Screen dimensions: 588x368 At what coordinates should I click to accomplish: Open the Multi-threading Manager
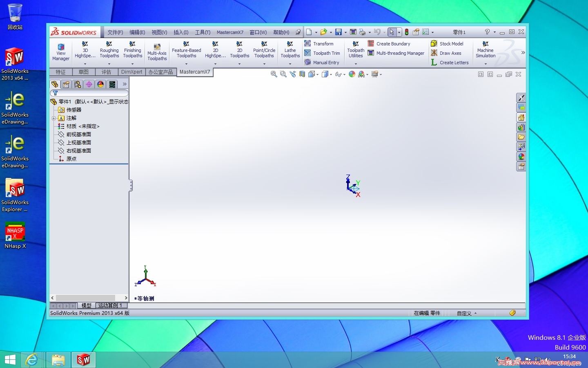[x=396, y=53]
